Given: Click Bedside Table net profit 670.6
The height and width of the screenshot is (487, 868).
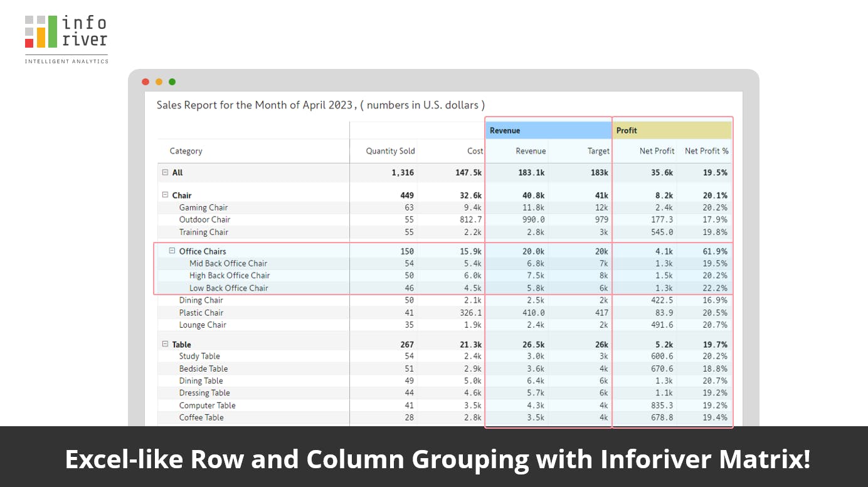Looking at the screenshot, I should click(x=662, y=369).
